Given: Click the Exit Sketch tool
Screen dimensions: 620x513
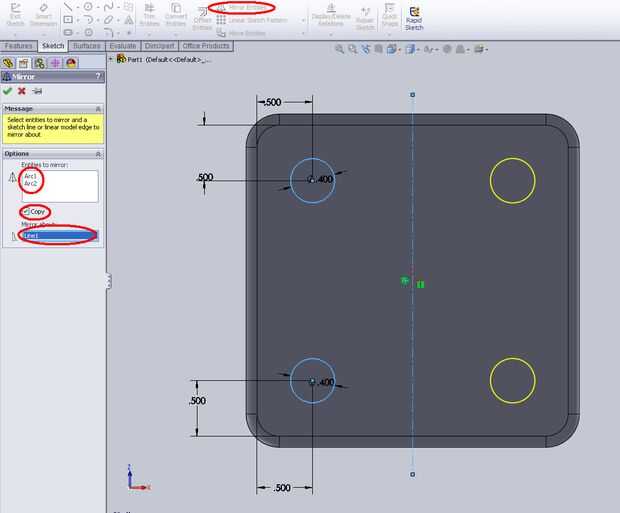Looking at the screenshot, I should pyautogui.click(x=15, y=15).
